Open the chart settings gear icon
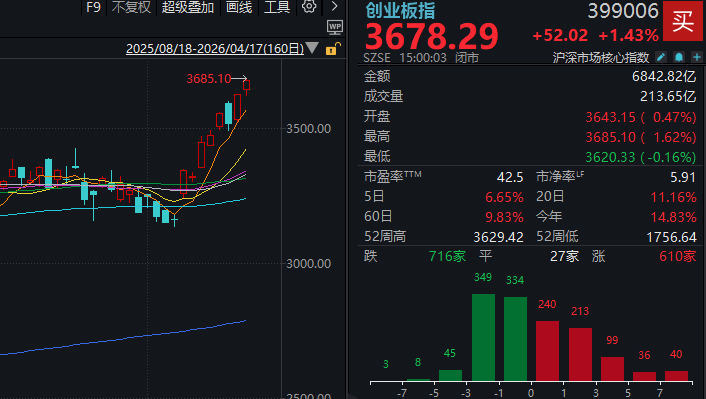706x399 pixels. [309, 6]
